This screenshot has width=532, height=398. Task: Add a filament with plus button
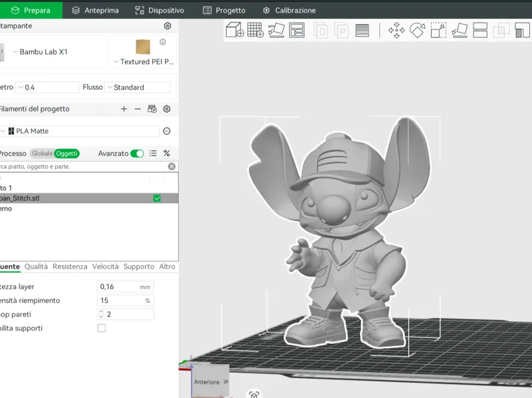[x=124, y=109]
